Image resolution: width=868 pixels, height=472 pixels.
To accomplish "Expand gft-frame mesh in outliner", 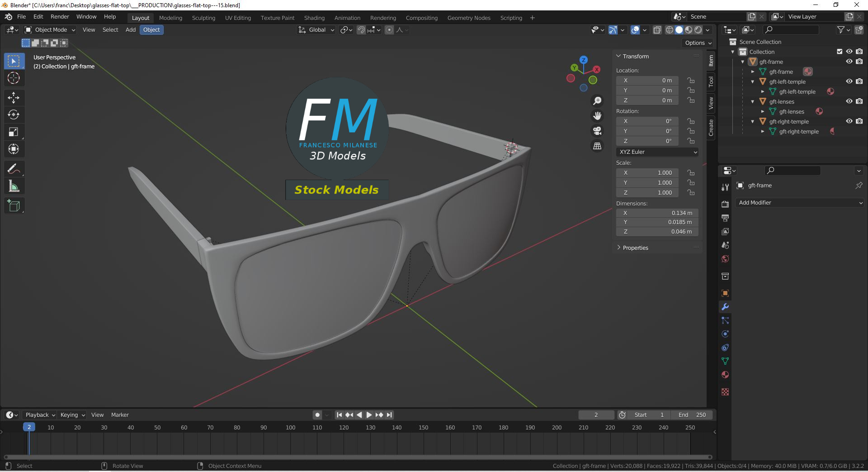I will (753, 72).
